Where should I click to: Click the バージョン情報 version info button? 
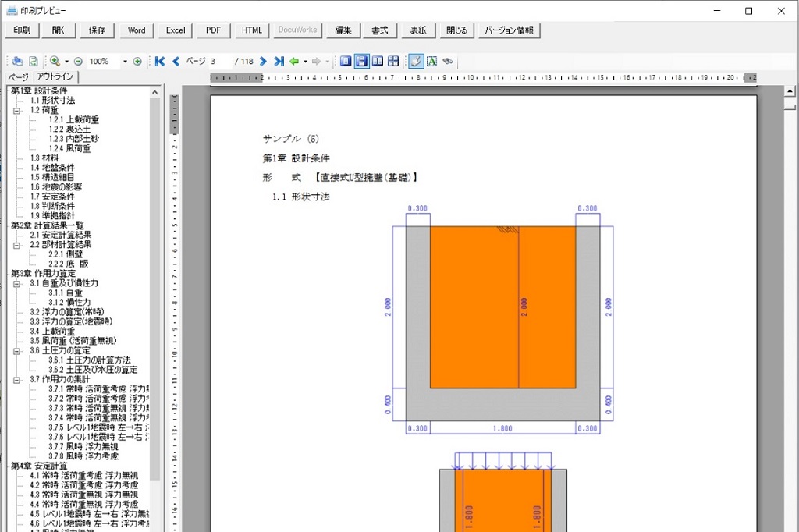click(x=509, y=30)
